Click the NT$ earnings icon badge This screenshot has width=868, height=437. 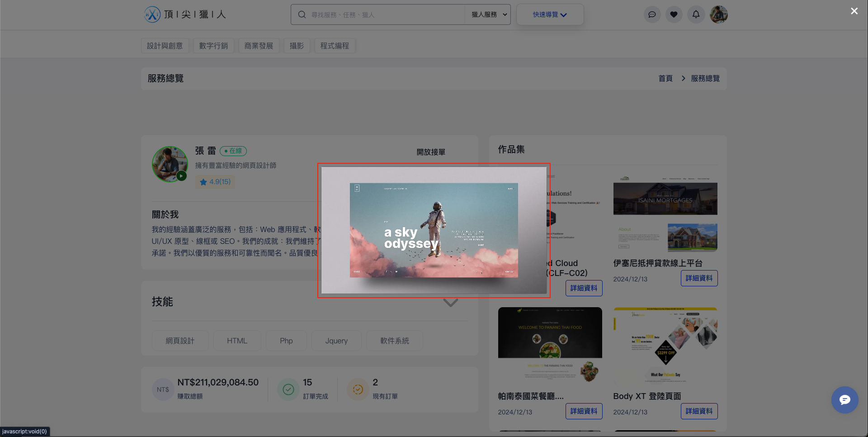point(163,389)
